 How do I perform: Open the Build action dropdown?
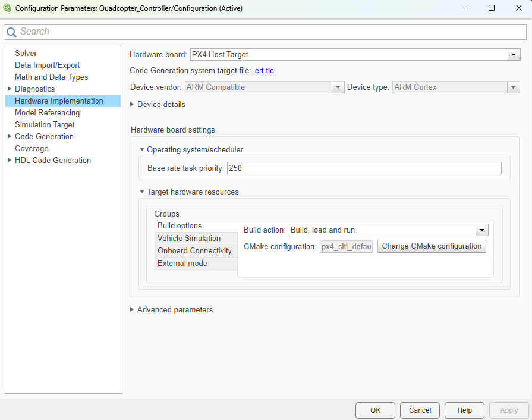482,230
